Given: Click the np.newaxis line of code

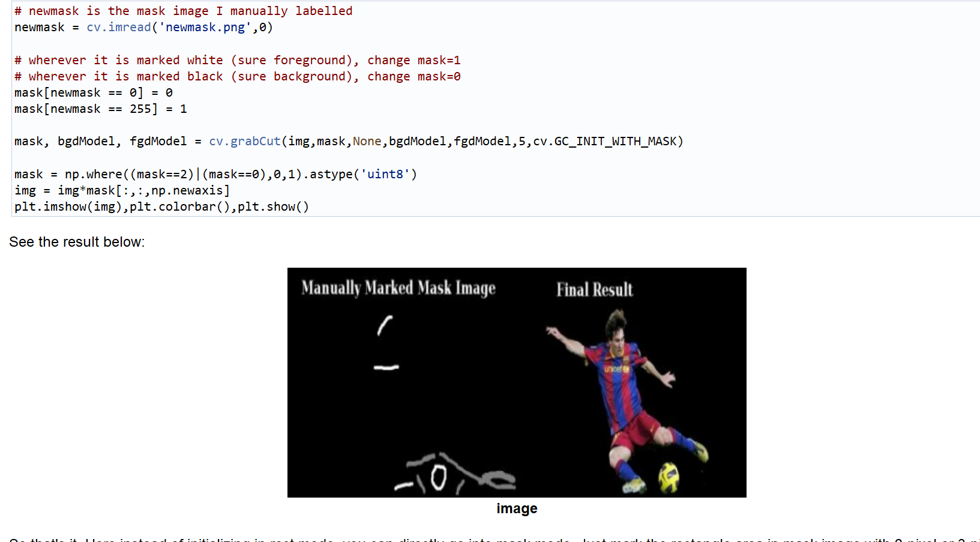Looking at the screenshot, I should [x=122, y=190].
